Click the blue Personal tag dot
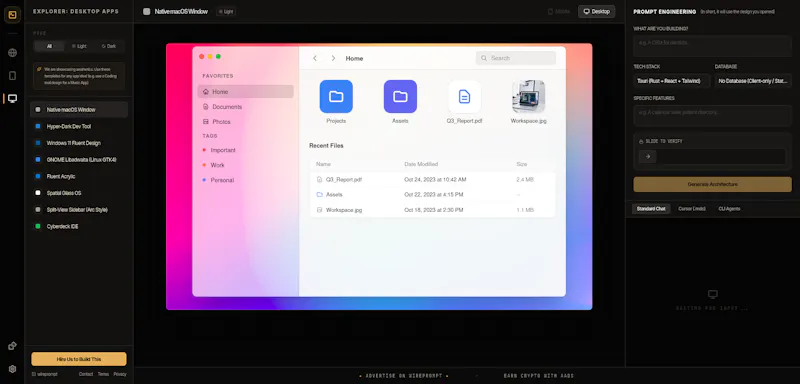The height and width of the screenshot is (384, 800). coord(204,180)
